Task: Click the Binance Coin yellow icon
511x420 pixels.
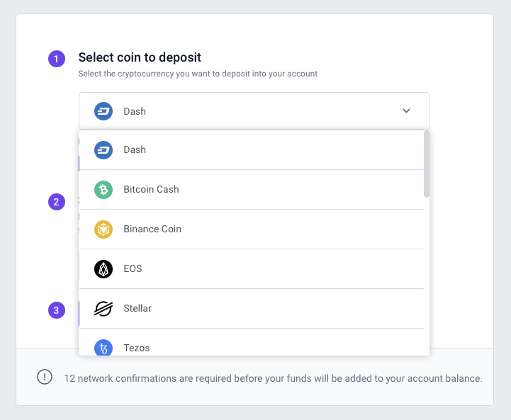Action: [x=103, y=229]
